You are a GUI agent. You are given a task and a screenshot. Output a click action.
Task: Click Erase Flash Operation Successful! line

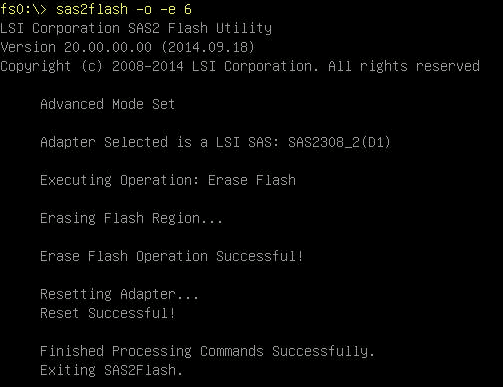[172, 256]
